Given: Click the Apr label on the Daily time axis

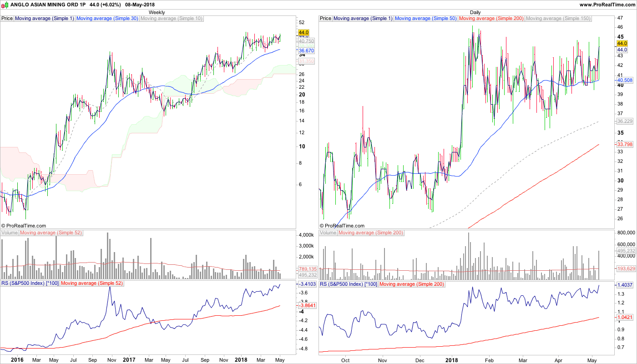Looking at the screenshot, I should (558, 360).
